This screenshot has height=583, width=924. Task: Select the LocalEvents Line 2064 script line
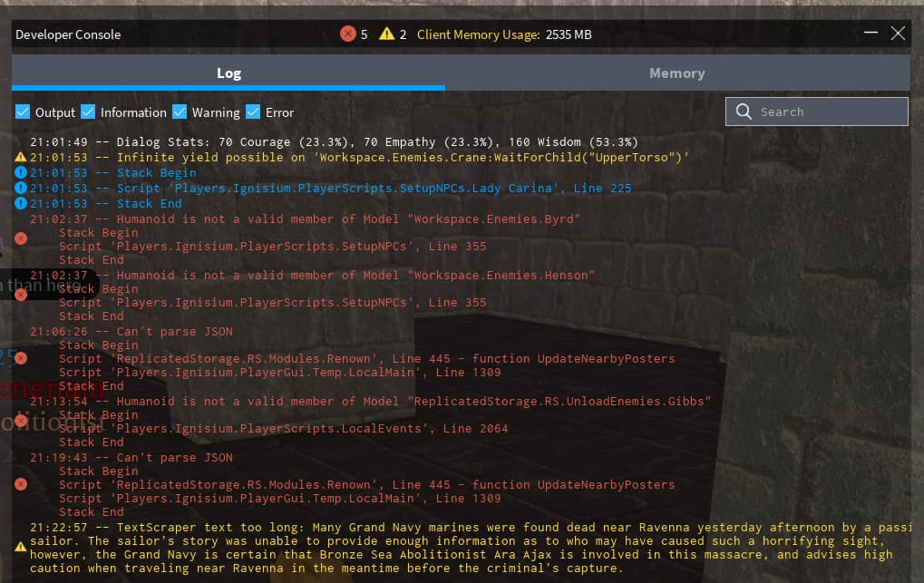[x=284, y=429]
